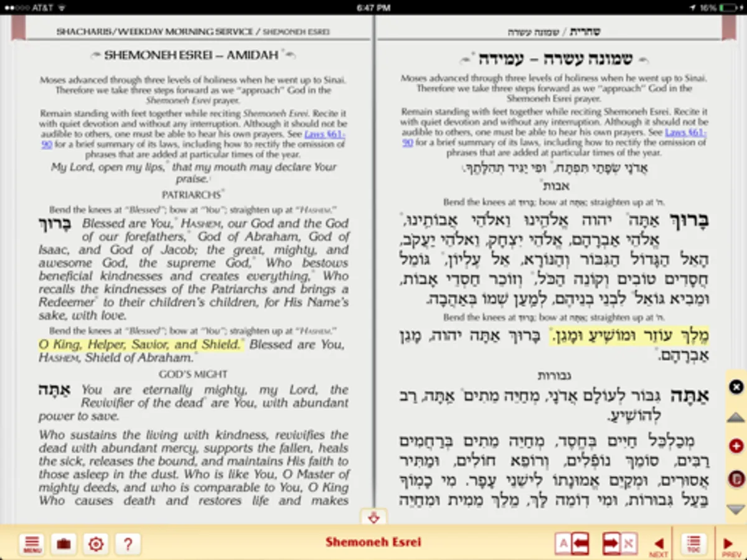Tap the Hebrew 'גבורות' section heading

[x=555, y=376]
